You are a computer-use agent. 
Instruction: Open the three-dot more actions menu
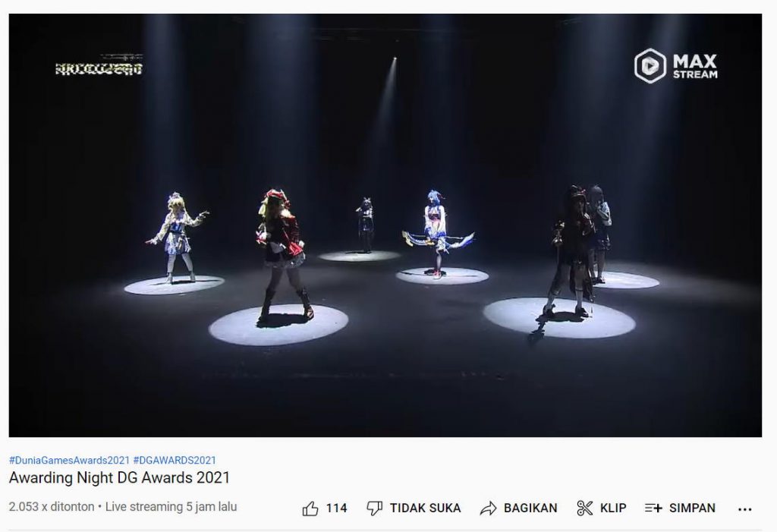click(x=745, y=508)
